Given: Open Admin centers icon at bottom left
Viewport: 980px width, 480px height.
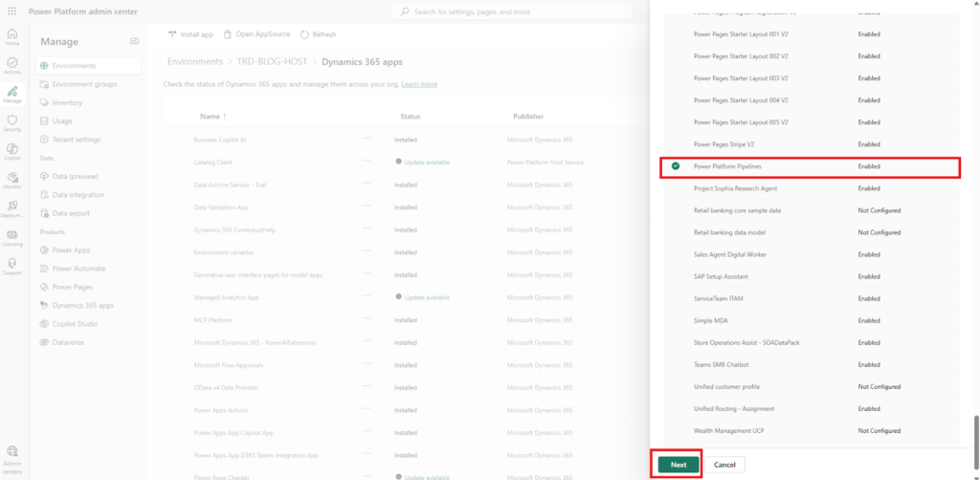Looking at the screenshot, I should tap(12, 451).
